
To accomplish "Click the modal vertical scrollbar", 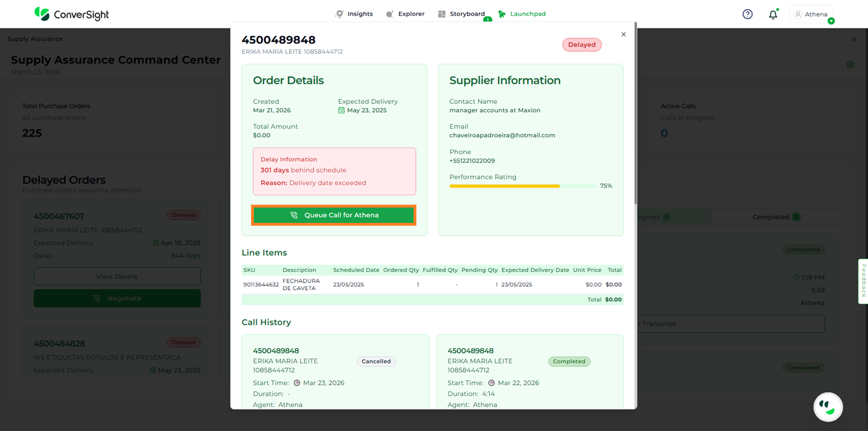I will (x=636, y=114).
